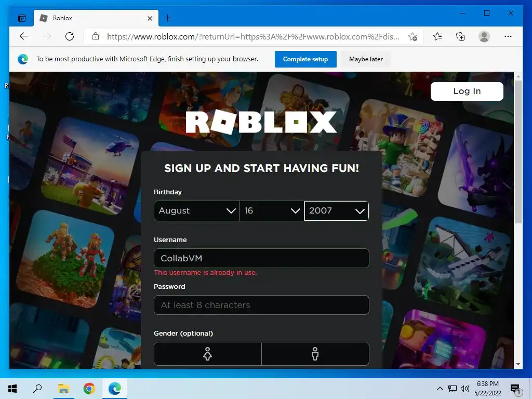The width and height of the screenshot is (532, 399).
Task: View site lock info icon
Action: click(96, 36)
